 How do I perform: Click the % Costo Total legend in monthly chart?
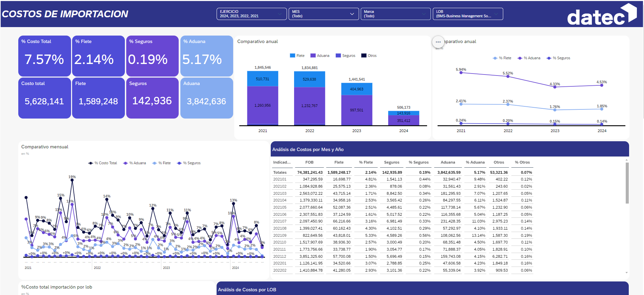[x=103, y=163]
